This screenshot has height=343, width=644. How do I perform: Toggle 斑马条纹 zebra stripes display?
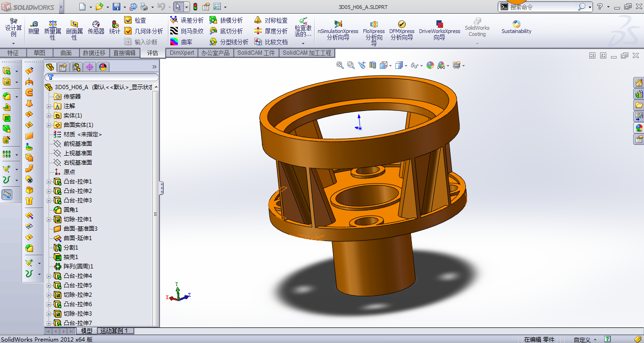pos(187,31)
